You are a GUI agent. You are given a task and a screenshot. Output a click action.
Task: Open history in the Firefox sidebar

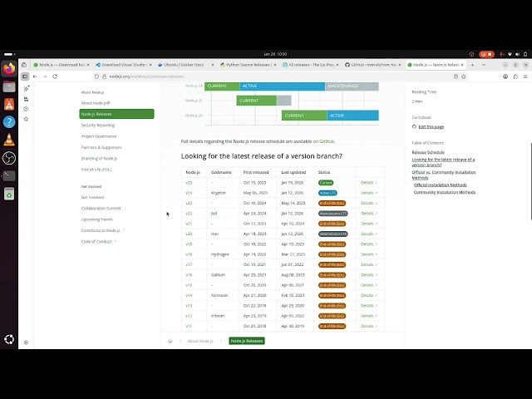[x=26, y=109]
